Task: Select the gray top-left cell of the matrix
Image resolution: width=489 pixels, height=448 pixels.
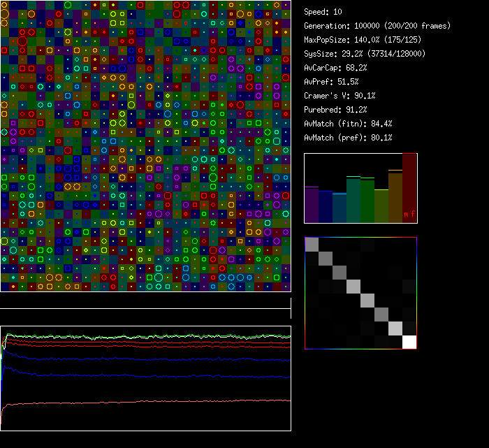Action: [312, 244]
